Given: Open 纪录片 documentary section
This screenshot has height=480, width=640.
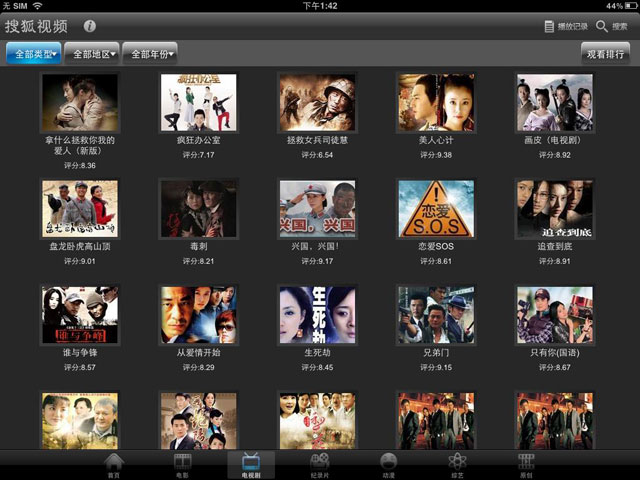Looking at the screenshot, I should click(319, 465).
